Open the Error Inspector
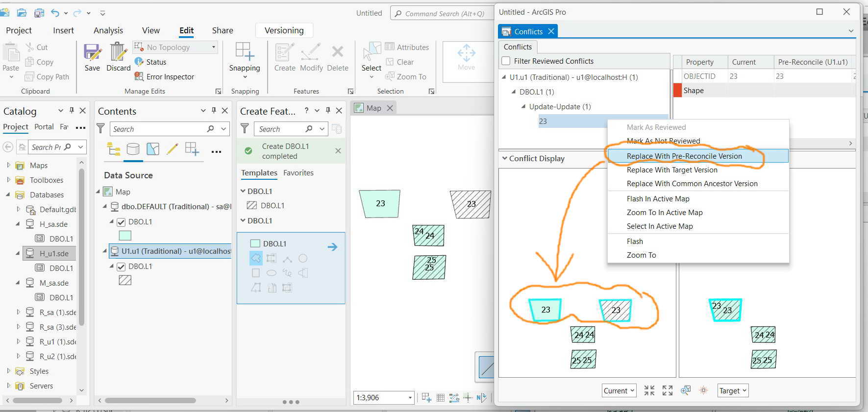Viewport: 868px width, 412px height. (x=164, y=77)
